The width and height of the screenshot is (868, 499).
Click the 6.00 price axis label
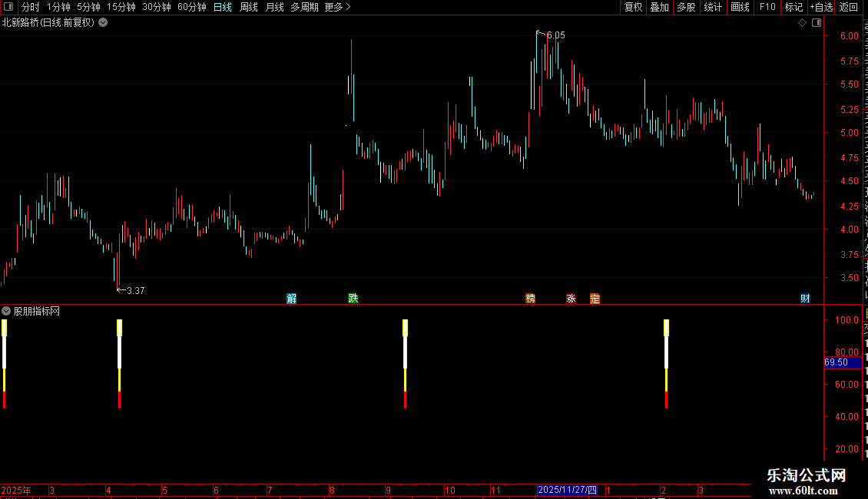pos(849,36)
